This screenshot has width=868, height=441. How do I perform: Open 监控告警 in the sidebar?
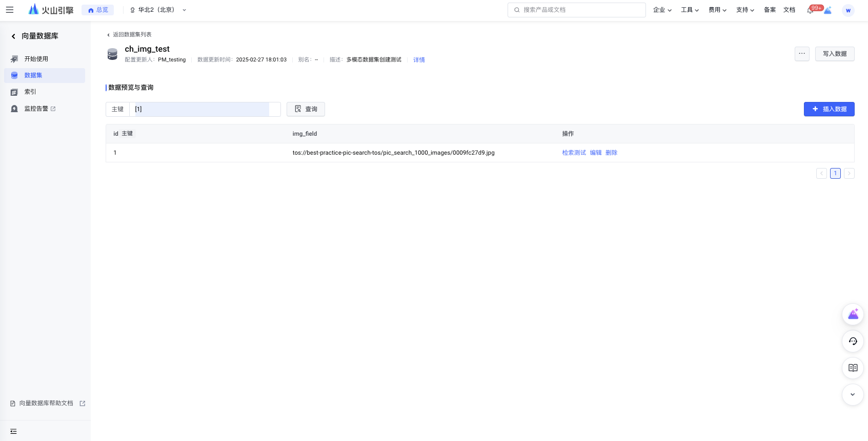(45, 109)
